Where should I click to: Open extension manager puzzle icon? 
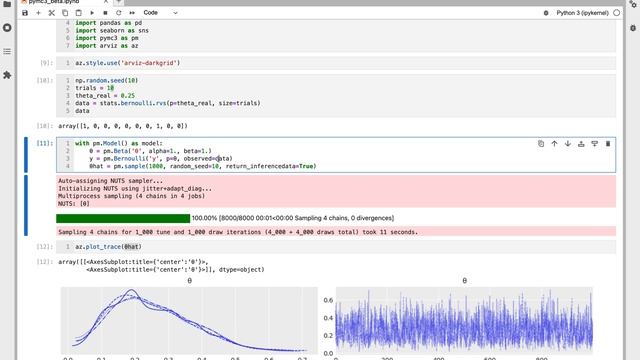(x=7, y=75)
